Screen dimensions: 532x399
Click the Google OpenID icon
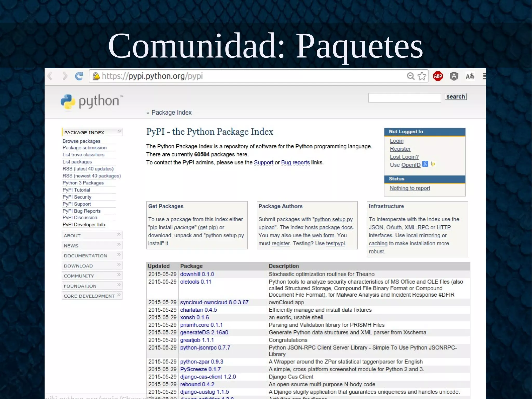(x=425, y=164)
